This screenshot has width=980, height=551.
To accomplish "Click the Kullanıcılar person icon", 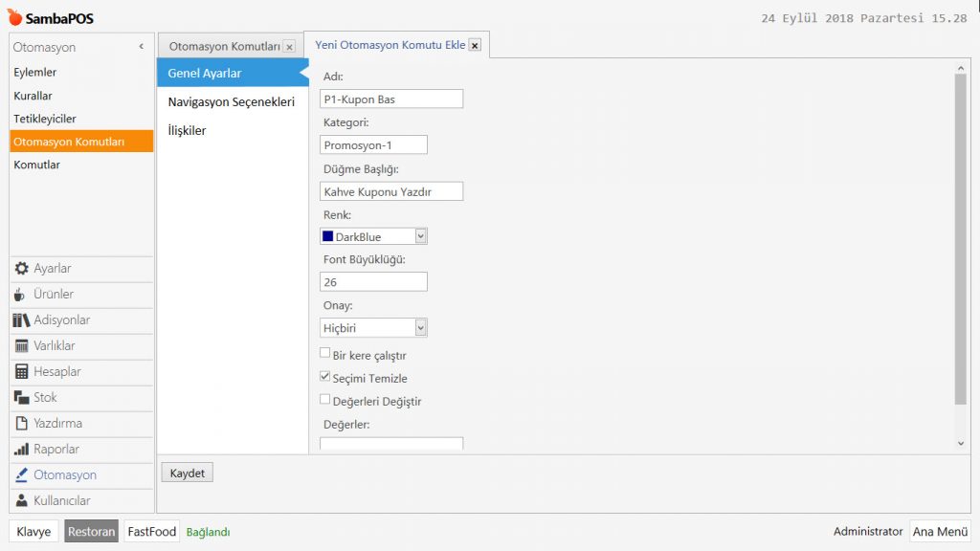I will pyautogui.click(x=23, y=501).
